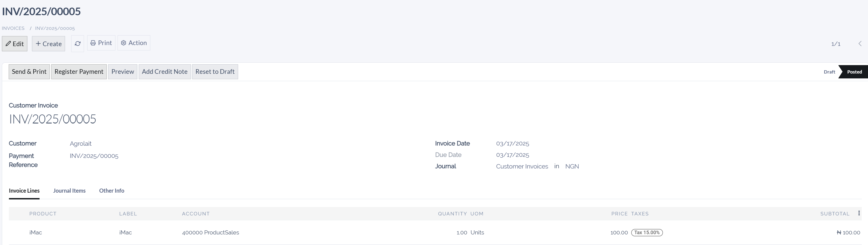Expand the Customer Invoices journal field

522,166
